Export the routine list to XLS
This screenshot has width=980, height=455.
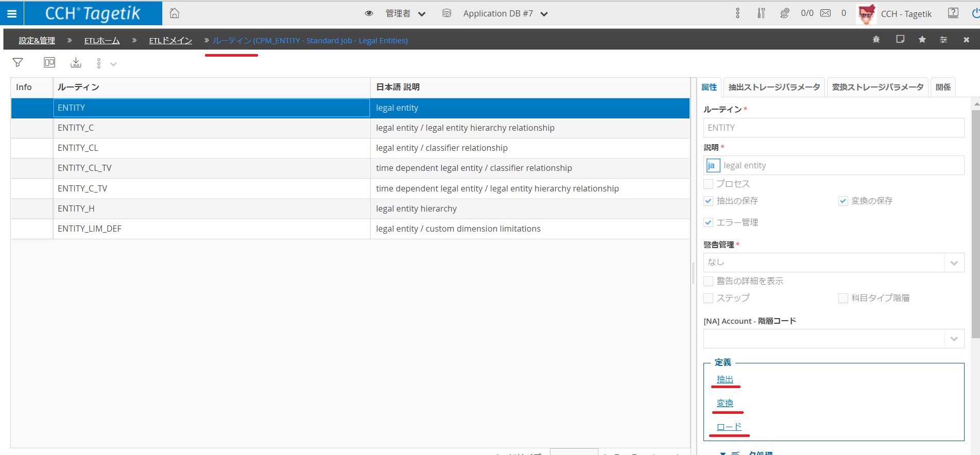point(76,63)
